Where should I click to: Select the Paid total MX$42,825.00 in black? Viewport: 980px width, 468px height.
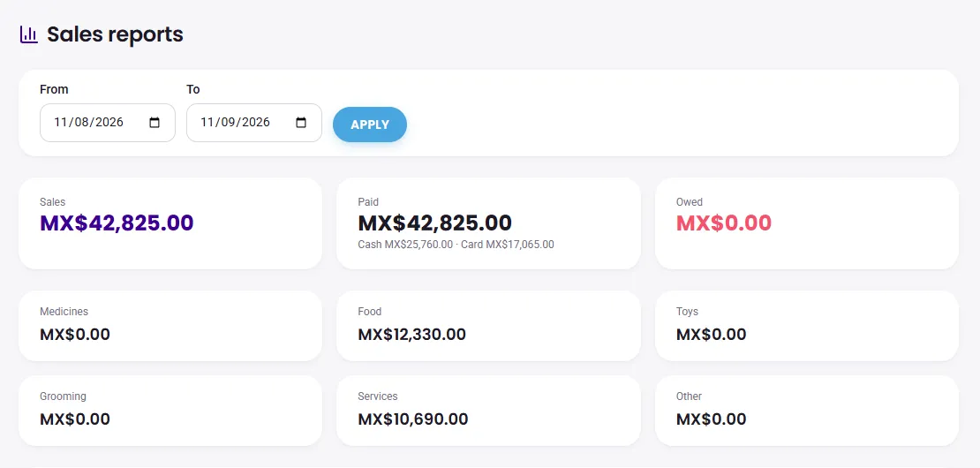[435, 223]
